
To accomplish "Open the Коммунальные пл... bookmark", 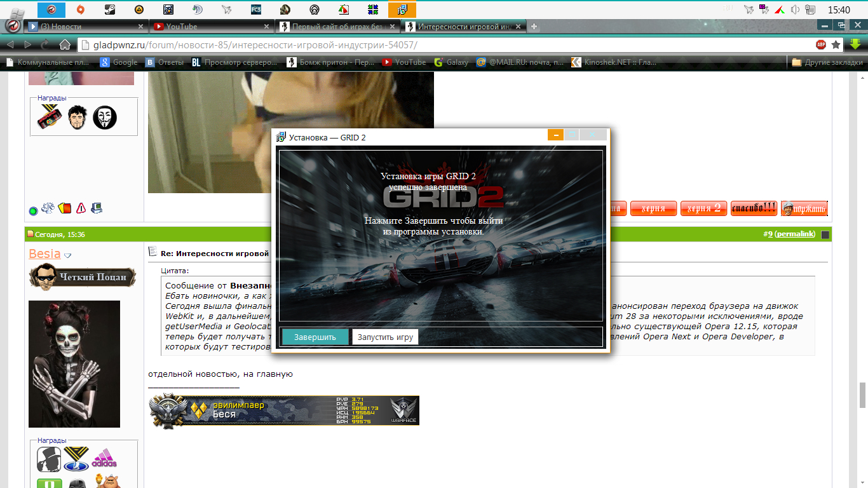I will (x=48, y=62).
